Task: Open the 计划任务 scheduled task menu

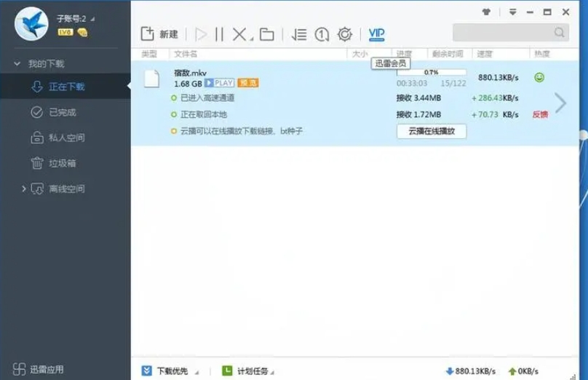Action: point(272,373)
